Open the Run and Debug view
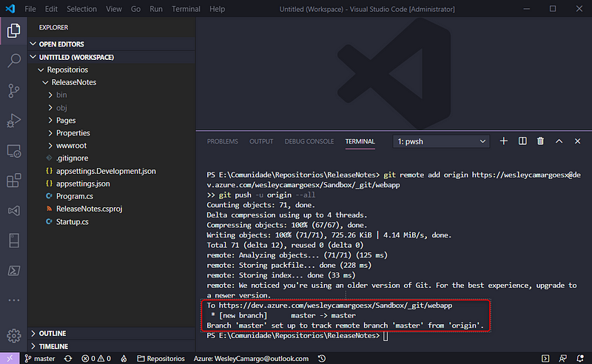Screen dimensions: 592x364 point(13,121)
